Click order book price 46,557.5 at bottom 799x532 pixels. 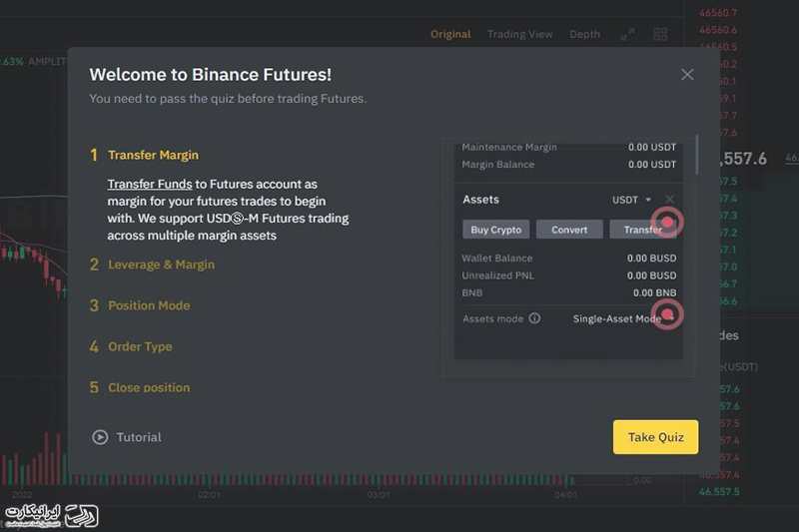tap(719, 492)
